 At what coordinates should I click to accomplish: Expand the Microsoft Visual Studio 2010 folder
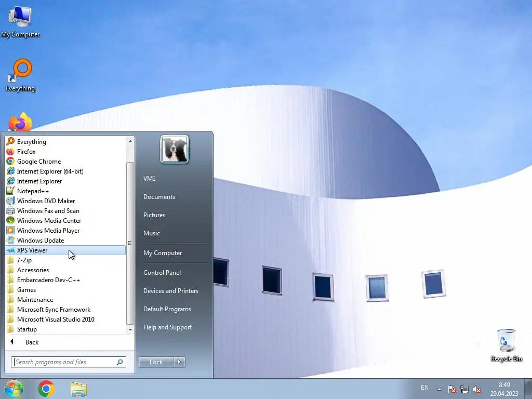pyautogui.click(x=65, y=319)
